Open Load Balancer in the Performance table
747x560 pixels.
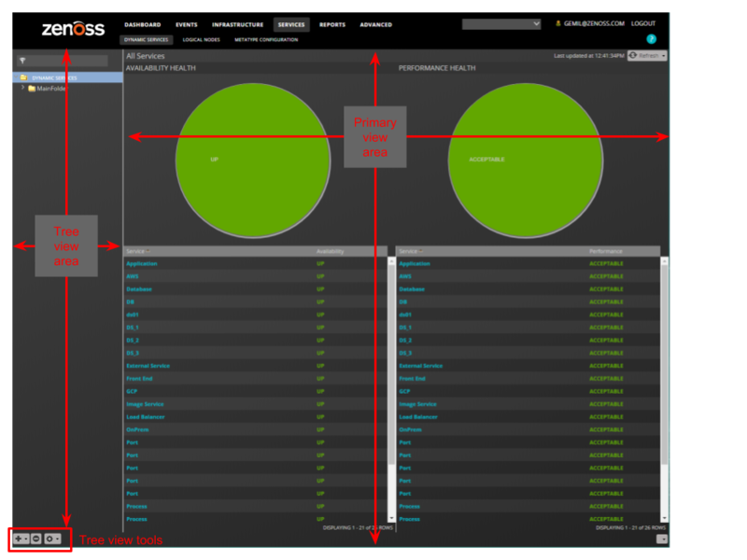(x=418, y=417)
